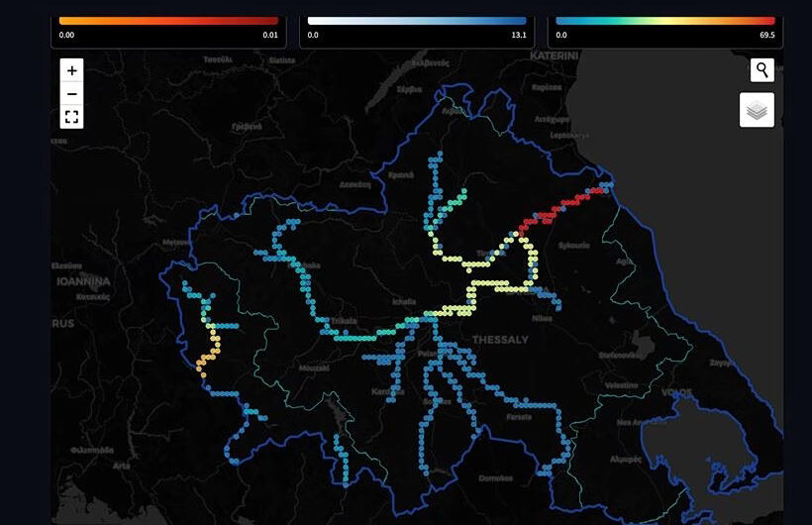The image size is (812, 525).
Task: Open the map search tool
Action: click(x=761, y=70)
